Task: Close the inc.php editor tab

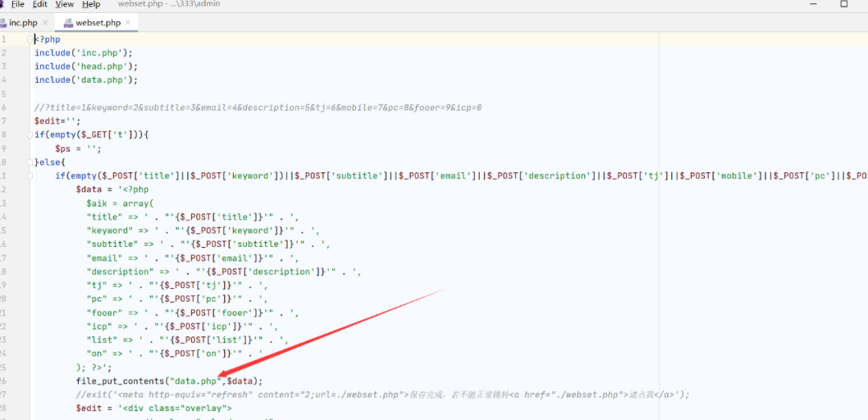Action: (x=45, y=23)
